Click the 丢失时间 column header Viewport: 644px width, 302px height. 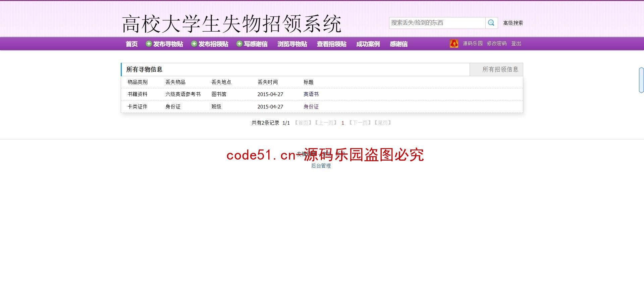[x=268, y=82]
